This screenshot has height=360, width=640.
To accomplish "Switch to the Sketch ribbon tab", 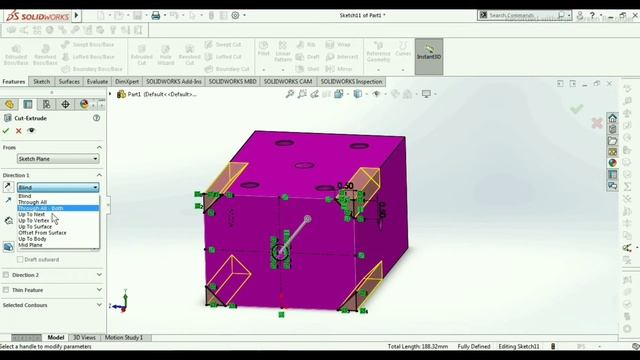I will (42, 82).
